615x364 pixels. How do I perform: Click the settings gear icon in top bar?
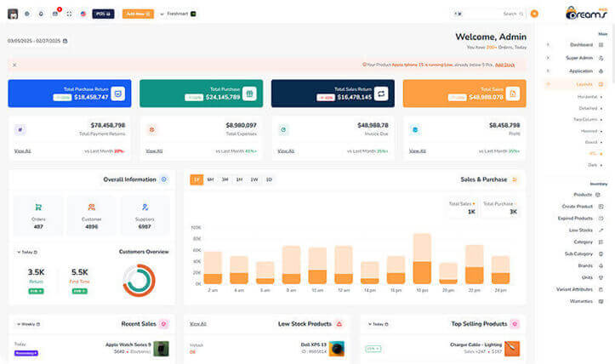(x=27, y=14)
